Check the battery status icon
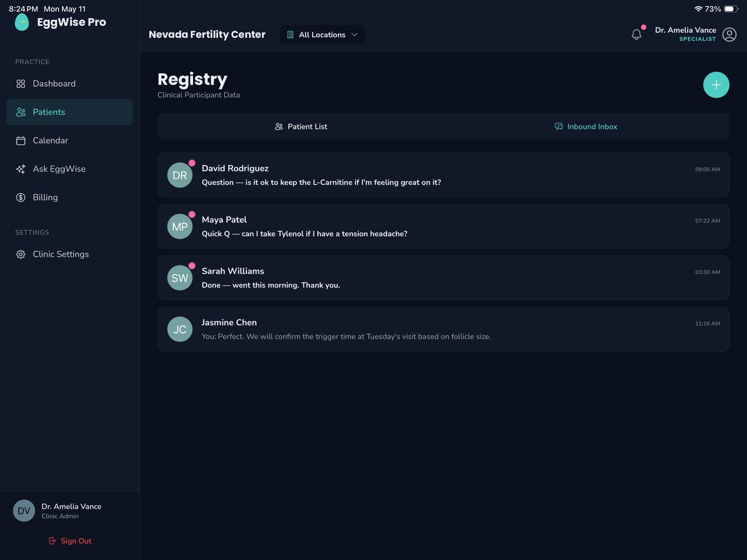Screen dimensions: 747x560 [731, 9]
